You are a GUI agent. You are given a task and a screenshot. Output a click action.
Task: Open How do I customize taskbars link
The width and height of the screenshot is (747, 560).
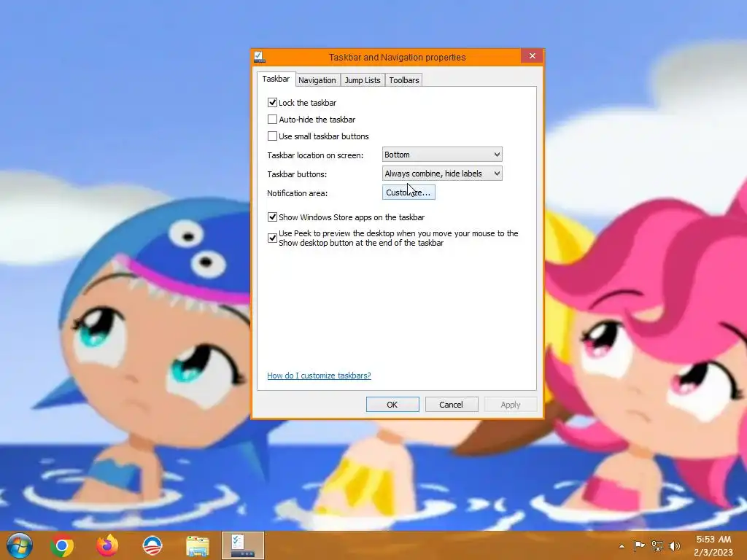pos(319,376)
